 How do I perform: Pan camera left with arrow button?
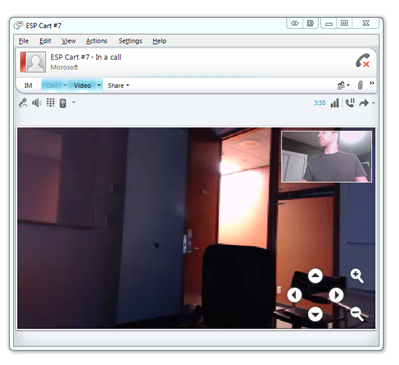click(x=294, y=295)
